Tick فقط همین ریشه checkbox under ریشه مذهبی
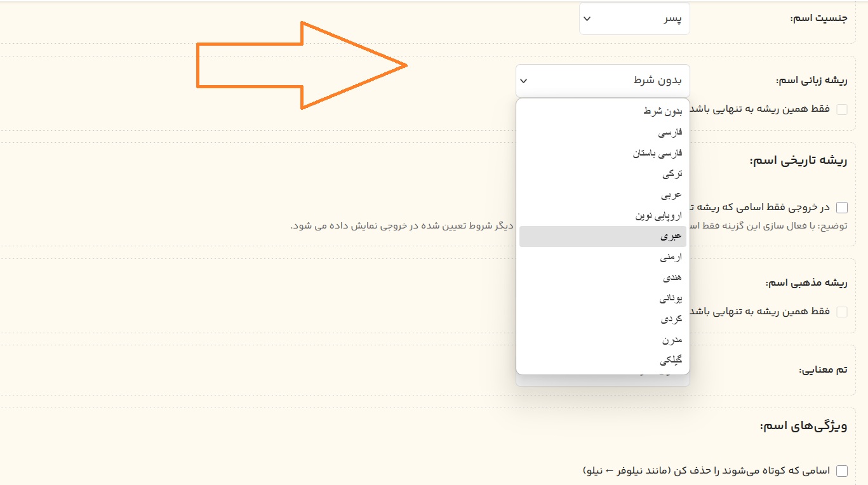 tap(842, 312)
